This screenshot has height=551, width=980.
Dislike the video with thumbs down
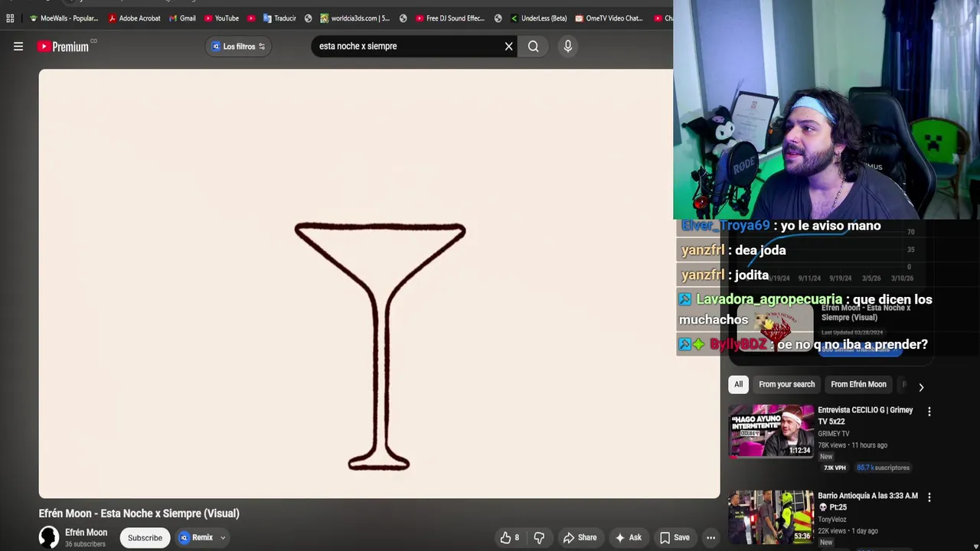(x=539, y=537)
